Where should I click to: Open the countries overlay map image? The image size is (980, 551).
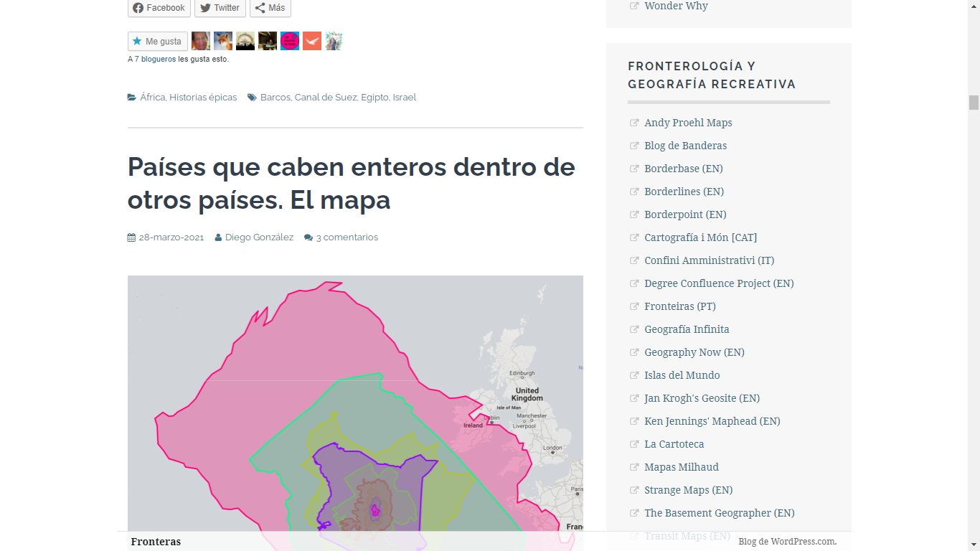355,413
